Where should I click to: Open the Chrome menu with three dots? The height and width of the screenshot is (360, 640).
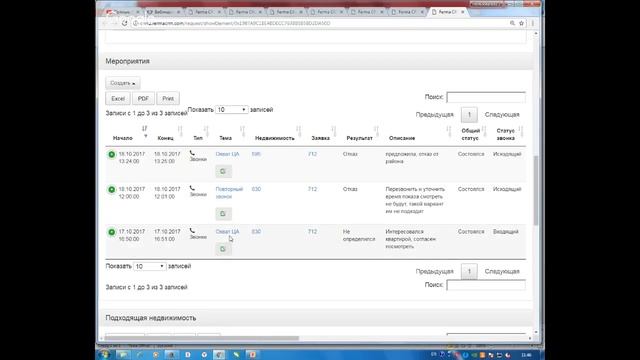click(x=533, y=24)
